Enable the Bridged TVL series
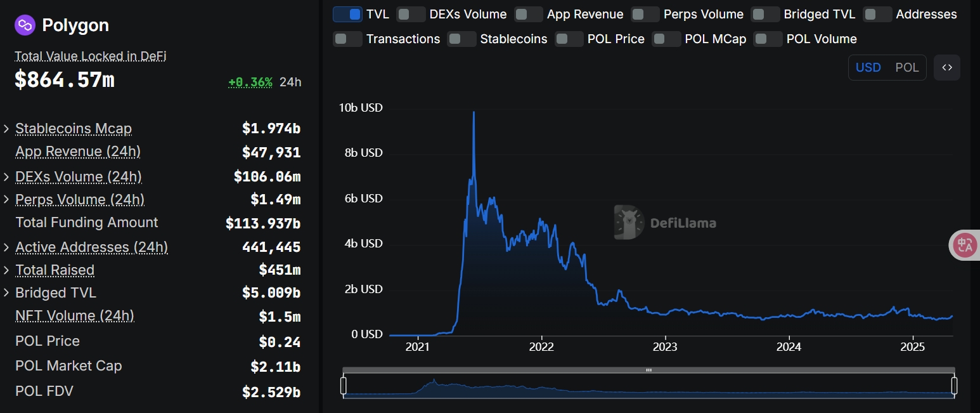Screen dimensions: 980x413 coord(765,14)
